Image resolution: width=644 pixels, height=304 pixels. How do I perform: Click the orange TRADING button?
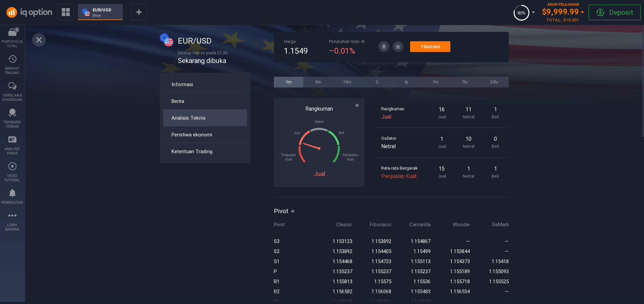pyautogui.click(x=430, y=47)
